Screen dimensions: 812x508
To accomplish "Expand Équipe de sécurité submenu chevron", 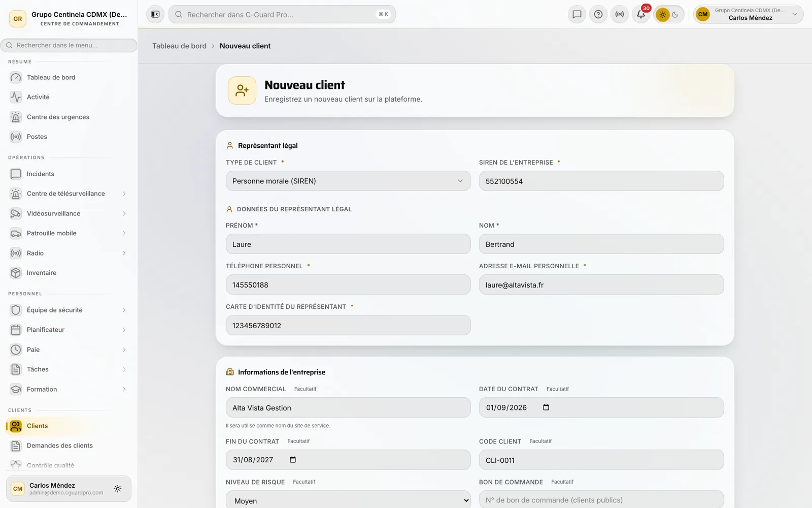I will tap(124, 310).
